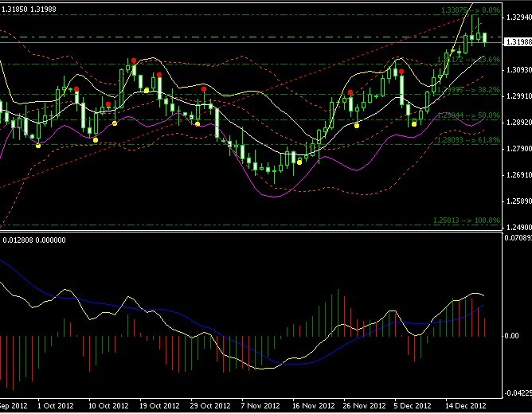The width and height of the screenshot is (532, 414).
Task: Select the 1.29995 --> 38.2% Fibonacci label
Action: (468, 90)
